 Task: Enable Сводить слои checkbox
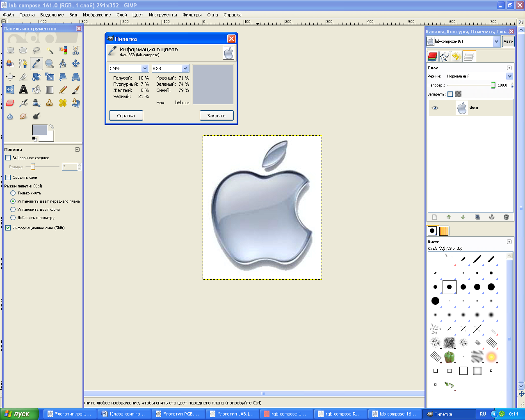[8, 178]
